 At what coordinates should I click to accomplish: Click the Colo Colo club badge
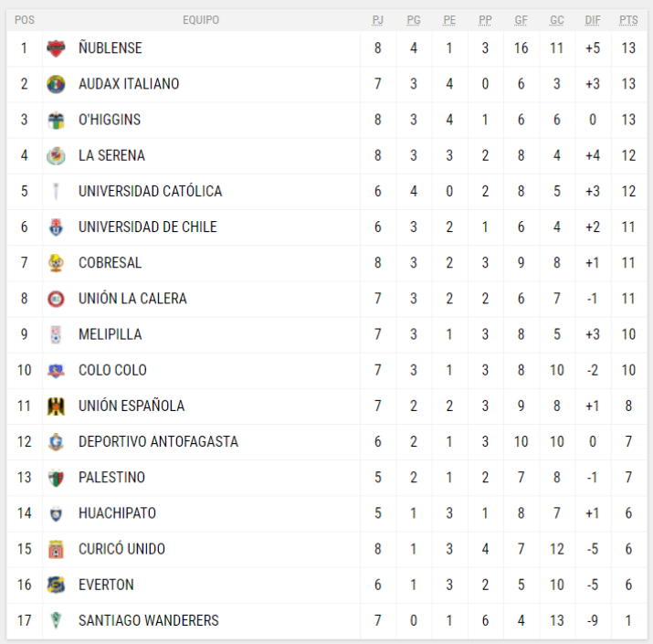coord(57,370)
